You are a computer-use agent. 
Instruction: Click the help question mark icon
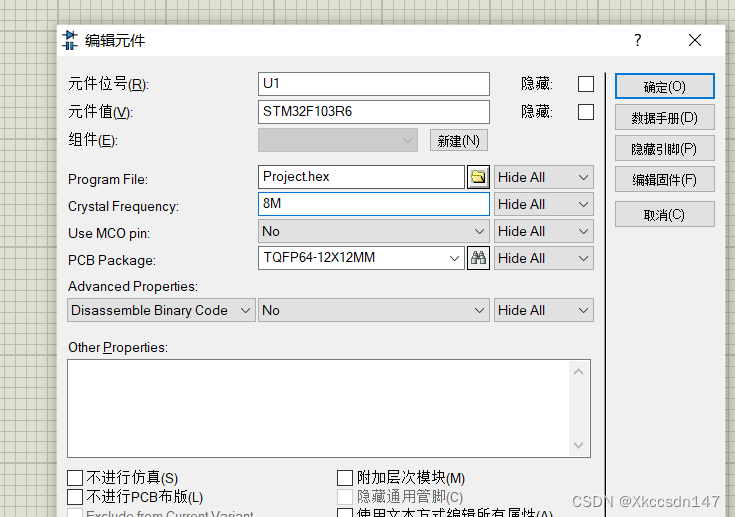coord(638,40)
